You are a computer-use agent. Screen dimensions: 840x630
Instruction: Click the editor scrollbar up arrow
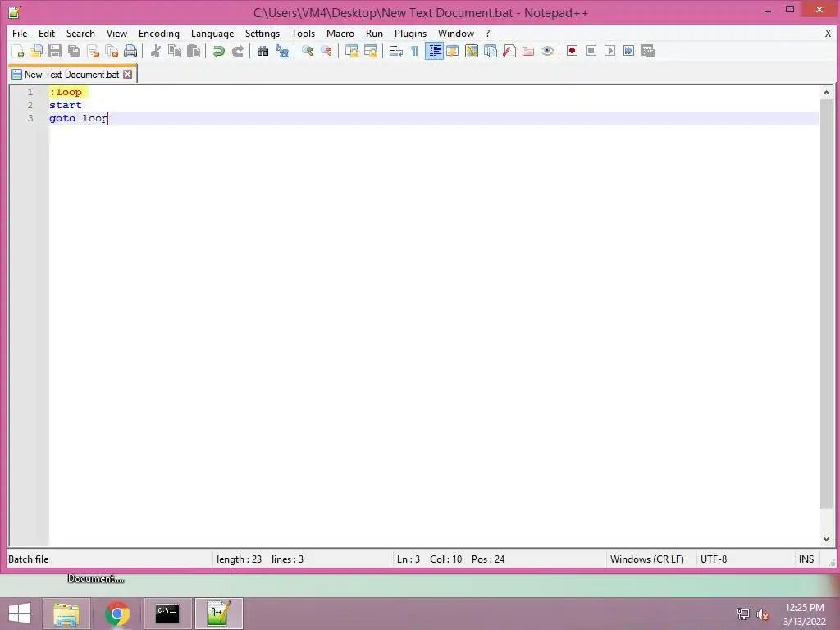tap(826, 93)
